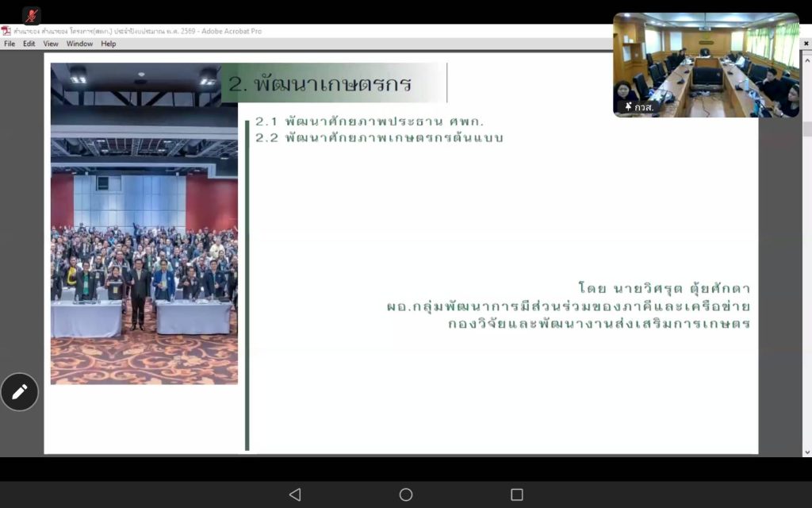Click the กองวิจัยและพัฒนางานส่งเสริมการเกษตร text line
812x508 pixels.
click(599, 323)
